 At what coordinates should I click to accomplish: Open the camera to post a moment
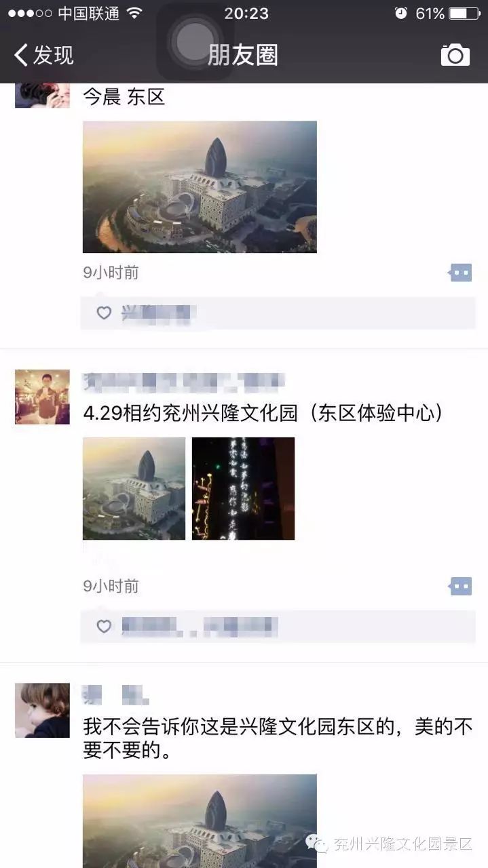(x=455, y=55)
